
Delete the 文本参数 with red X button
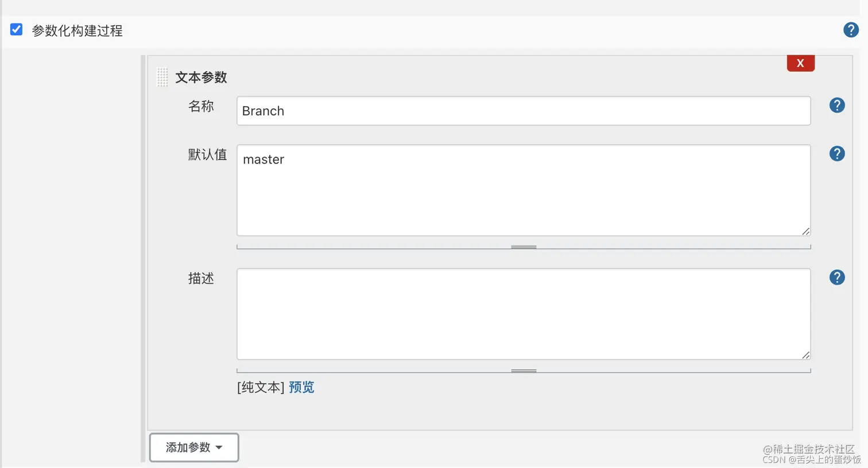(801, 63)
